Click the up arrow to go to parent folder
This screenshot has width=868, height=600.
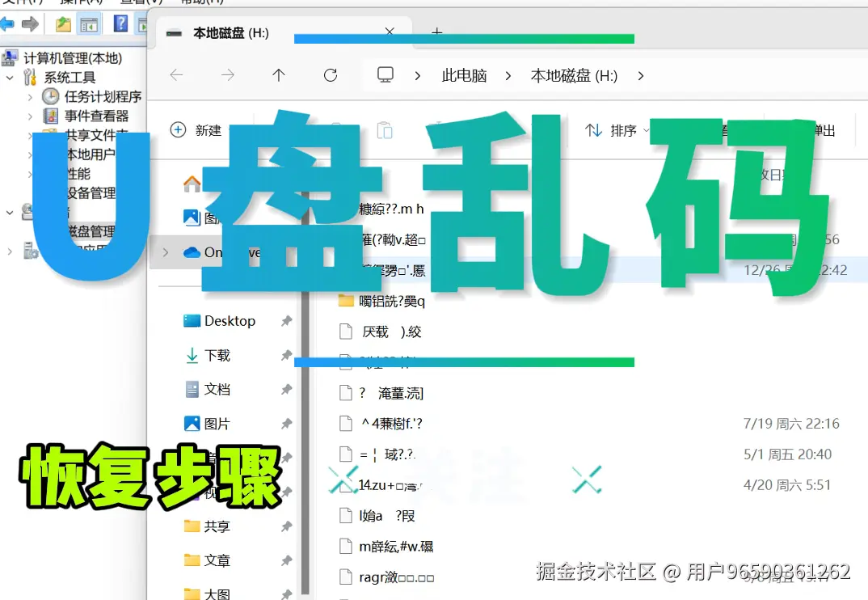[x=278, y=75]
